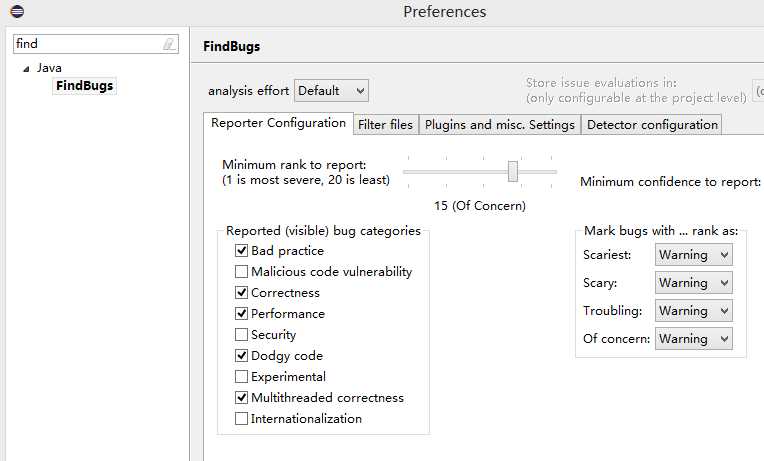Viewport: 764px width, 461px height.
Task: Uncheck the Dodgy code category
Action: point(241,355)
